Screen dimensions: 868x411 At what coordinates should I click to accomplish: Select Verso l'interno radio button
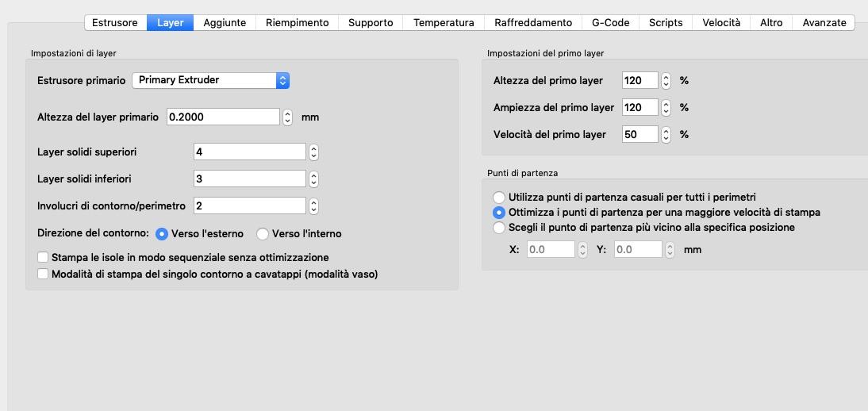click(263, 234)
